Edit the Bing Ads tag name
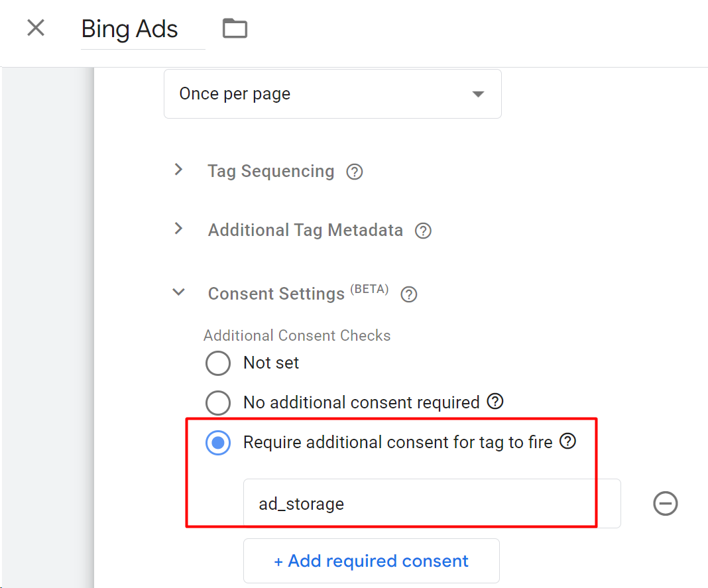The image size is (708, 588). [x=130, y=29]
